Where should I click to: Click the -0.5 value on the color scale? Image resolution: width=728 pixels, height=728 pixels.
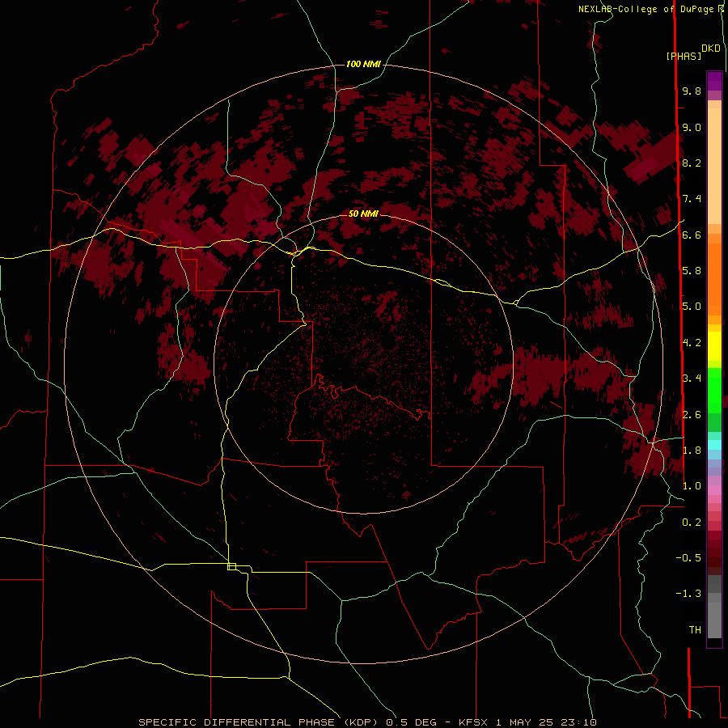tap(688, 558)
